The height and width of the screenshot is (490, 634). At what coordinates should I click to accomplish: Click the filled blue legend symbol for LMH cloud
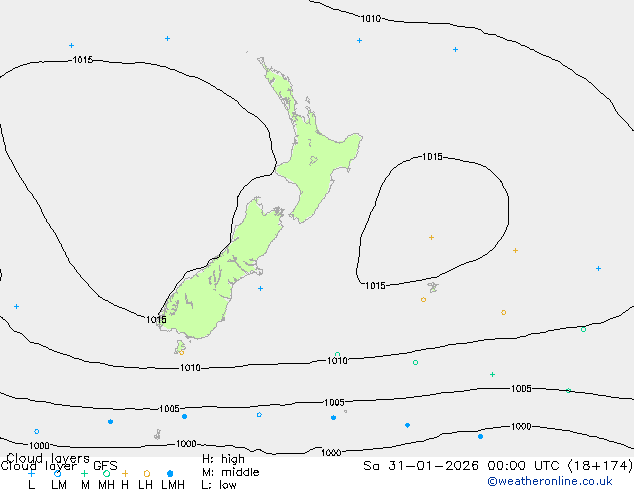coord(170,473)
